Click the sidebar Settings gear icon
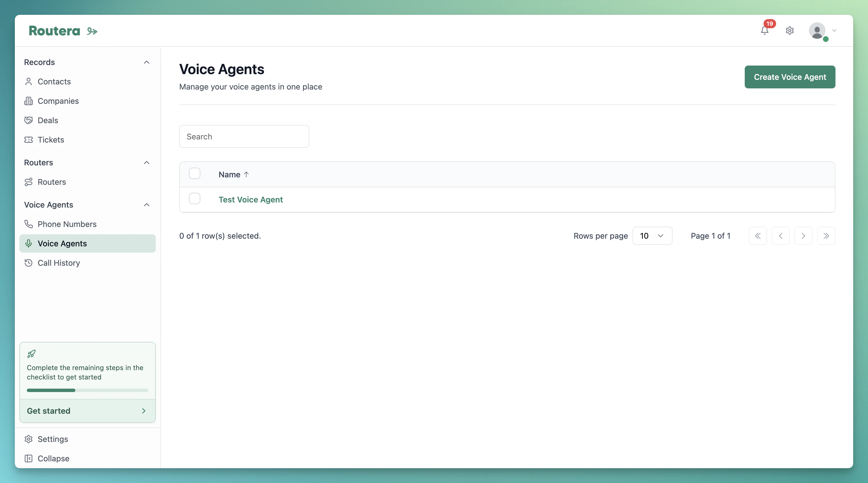This screenshot has height=483, width=868. coord(29,439)
